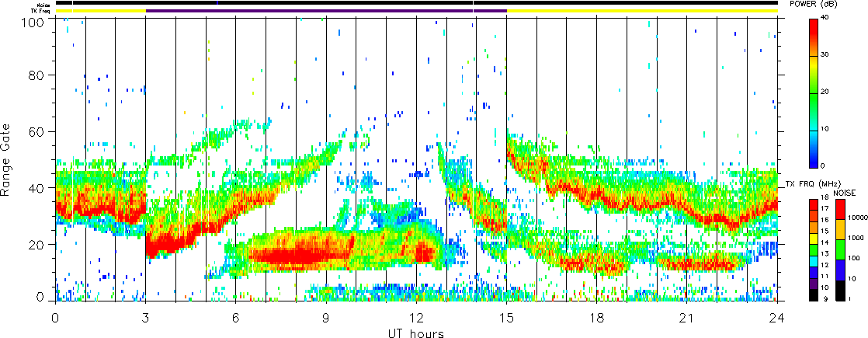Click the x-axis tick label '12'
Viewport: 868px width, 338px height.
[x=416, y=318]
